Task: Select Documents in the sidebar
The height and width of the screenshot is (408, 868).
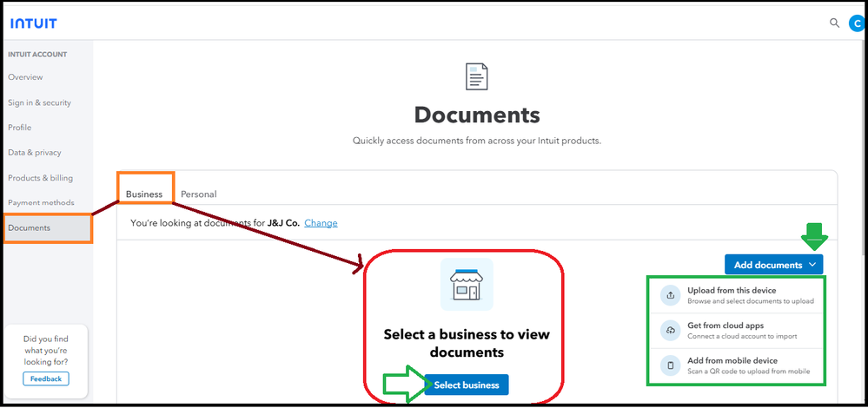Action: [48, 227]
